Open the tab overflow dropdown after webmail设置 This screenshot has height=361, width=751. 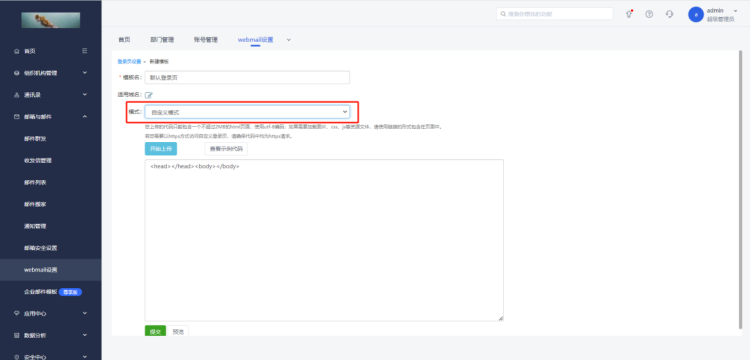tap(289, 40)
